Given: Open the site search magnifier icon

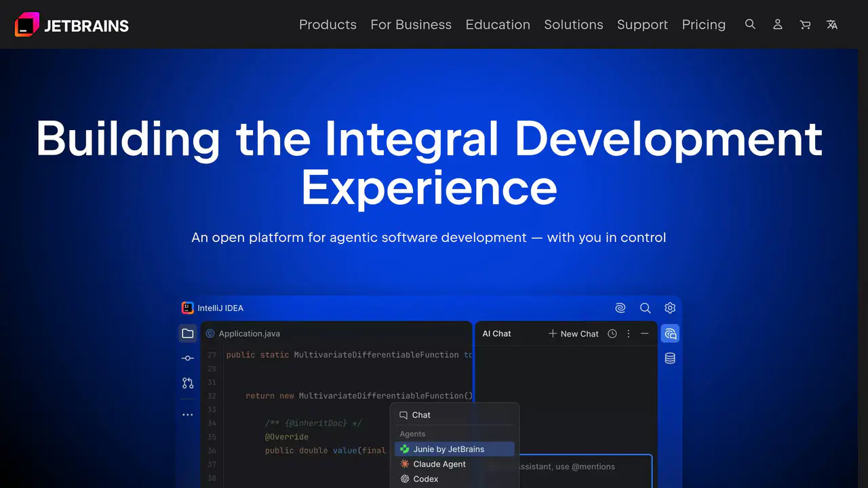Looking at the screenshot, I should tap(750, 24).
